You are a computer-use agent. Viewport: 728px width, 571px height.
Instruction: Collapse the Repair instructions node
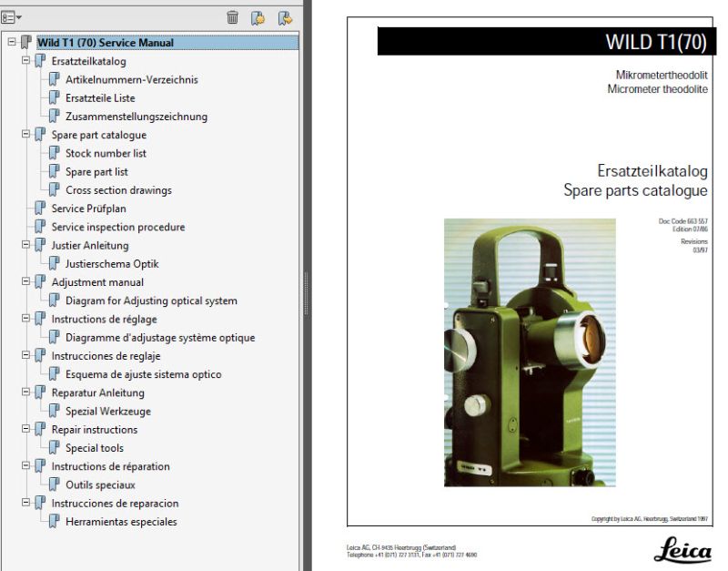point(26,429)
